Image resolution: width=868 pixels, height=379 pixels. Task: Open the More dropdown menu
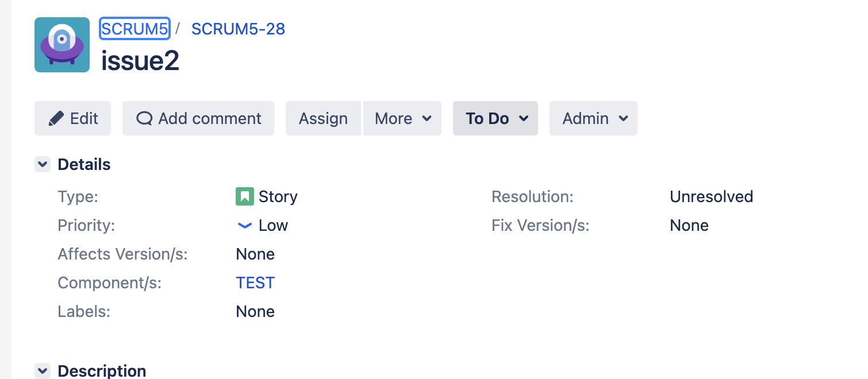point(402,118)
